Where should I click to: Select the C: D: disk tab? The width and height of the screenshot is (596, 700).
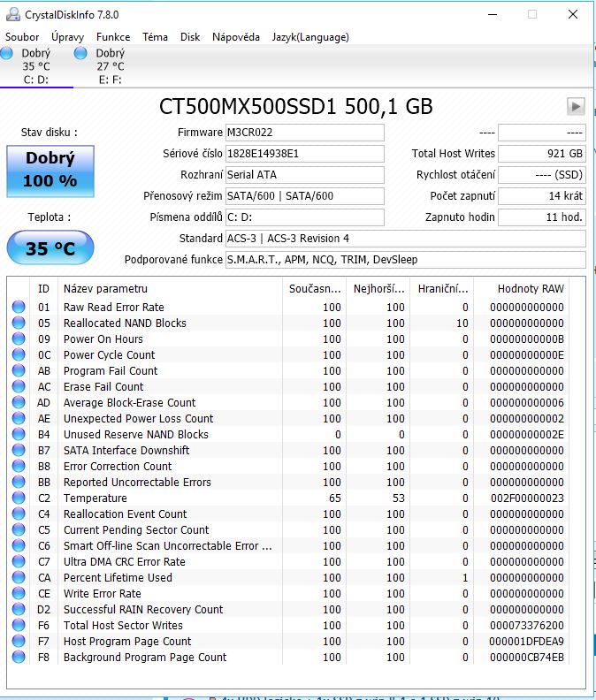(35, 66)
